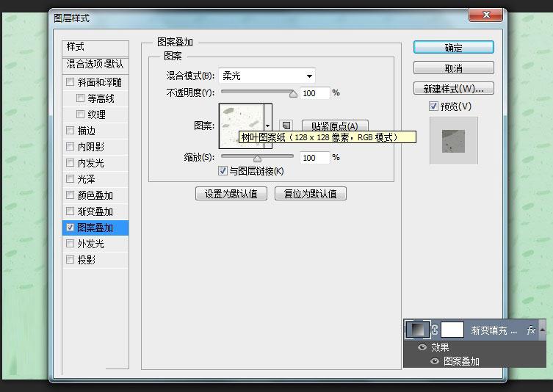Hide the 效果 effects visibility eye

click(x=422, y=347)
